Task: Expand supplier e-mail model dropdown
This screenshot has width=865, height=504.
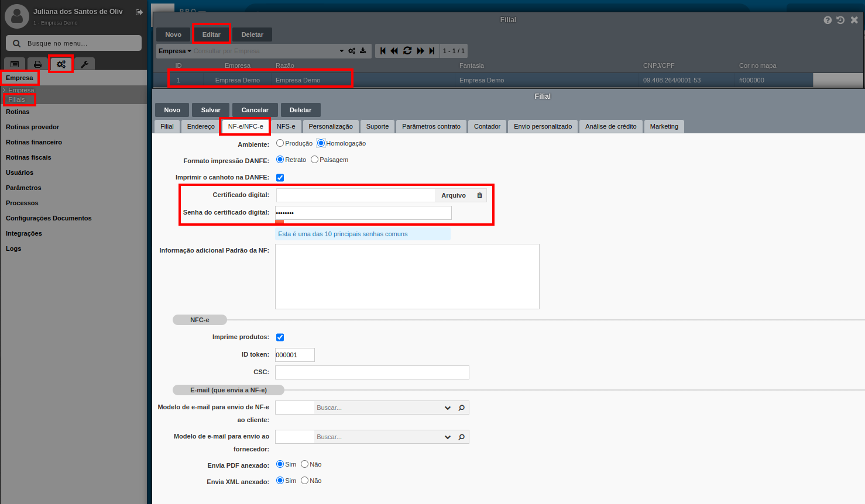Action: tap(448, 437)
